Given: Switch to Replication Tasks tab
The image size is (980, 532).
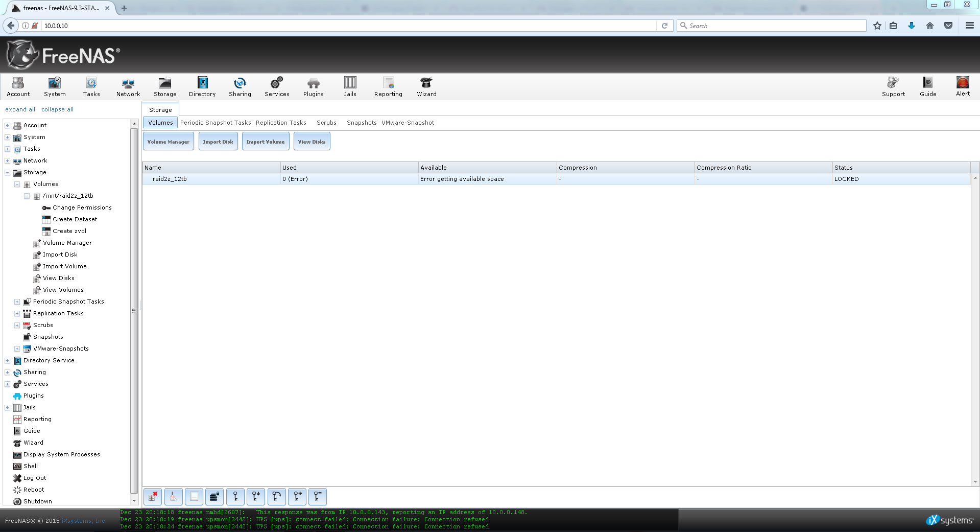Looking at the screenshot, I should point(281,123).
